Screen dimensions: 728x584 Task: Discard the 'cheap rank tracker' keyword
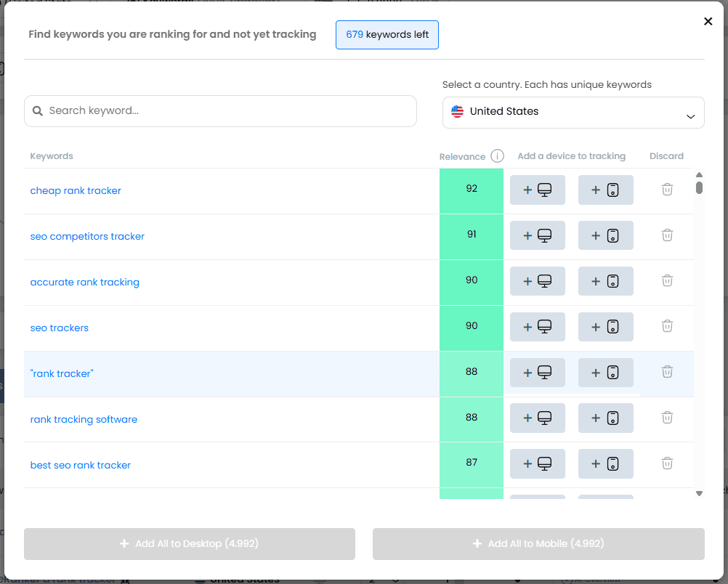click(x=667, y=190)
